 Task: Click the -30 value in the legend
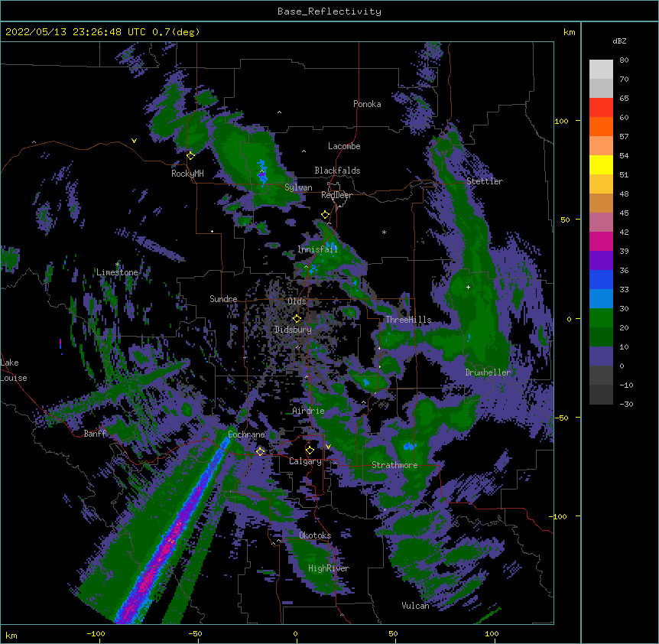(x=626, y=404)
